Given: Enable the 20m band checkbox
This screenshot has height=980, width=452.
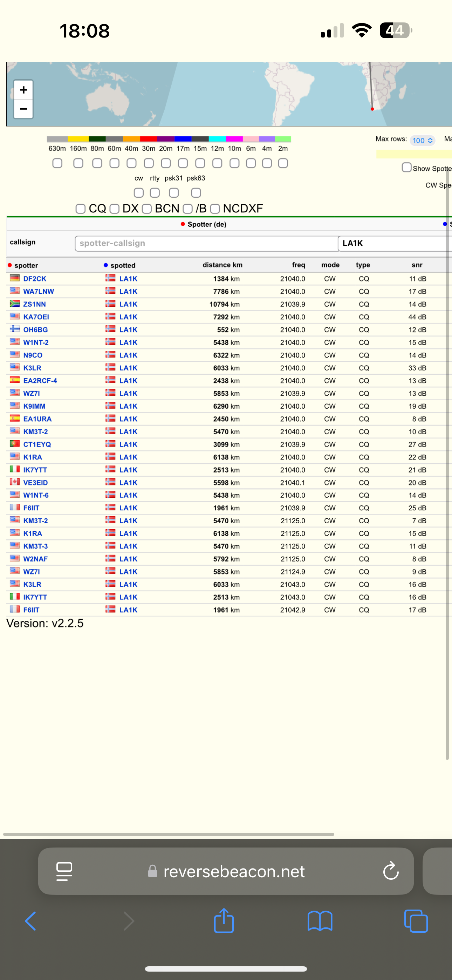Looking at the screenshot, I should pos(166,163).
